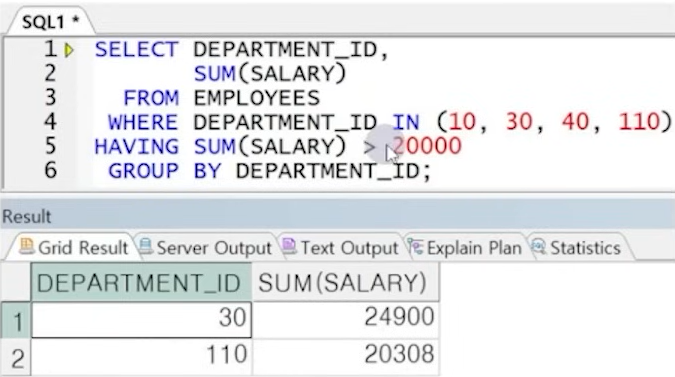
Task: Click SUM(SALARY) on editor line 2
Action: (270, 74)
